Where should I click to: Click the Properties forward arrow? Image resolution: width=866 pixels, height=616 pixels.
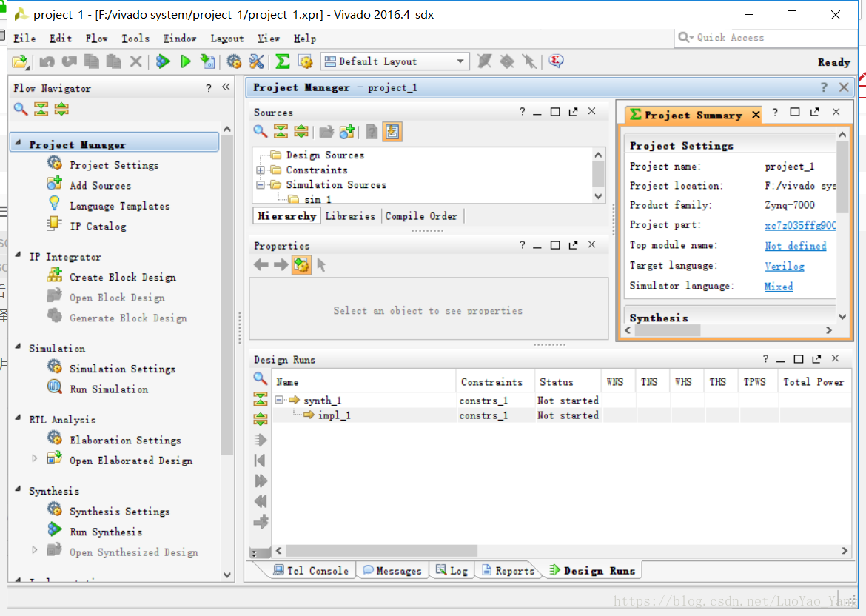[281, 265]
